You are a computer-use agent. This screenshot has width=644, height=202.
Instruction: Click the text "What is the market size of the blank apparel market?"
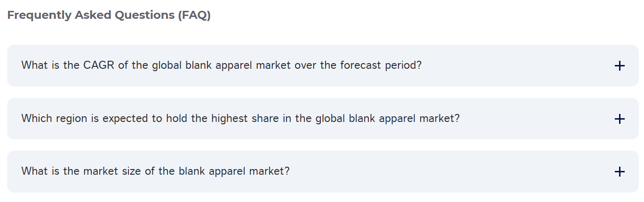(155, 171)
